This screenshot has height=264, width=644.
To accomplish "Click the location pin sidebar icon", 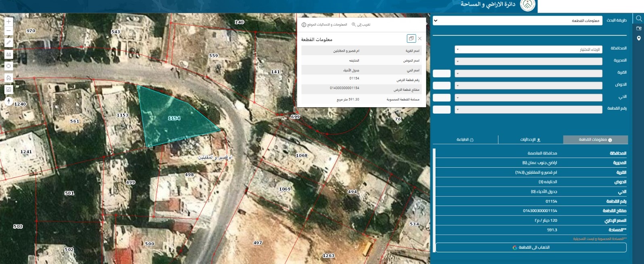I will (x=639, y=38).
